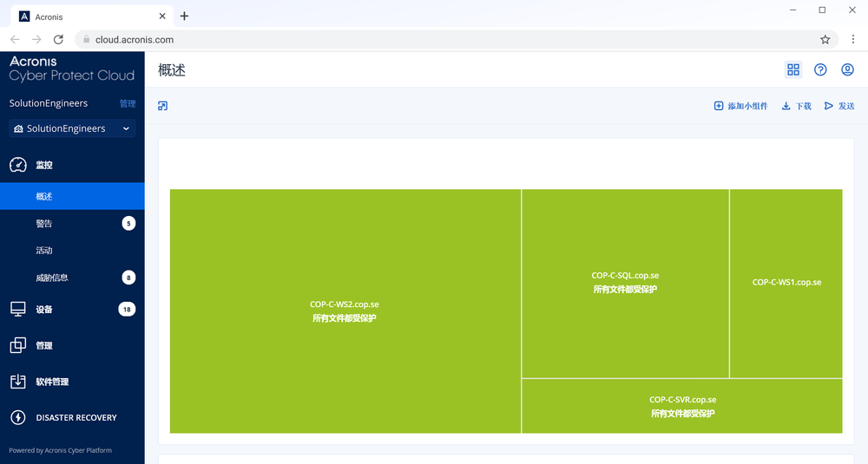Open the help question mark icon

(x=820, y=69)
